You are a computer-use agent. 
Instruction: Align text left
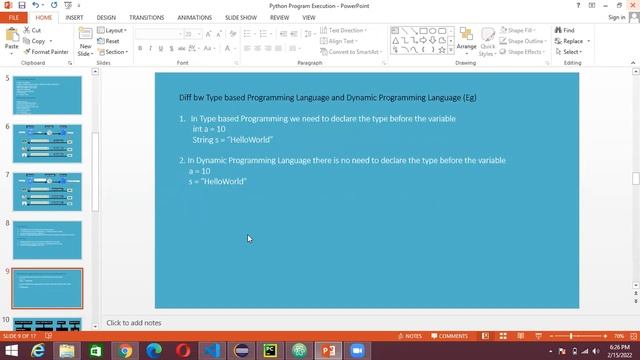click(x=247, y=49)
